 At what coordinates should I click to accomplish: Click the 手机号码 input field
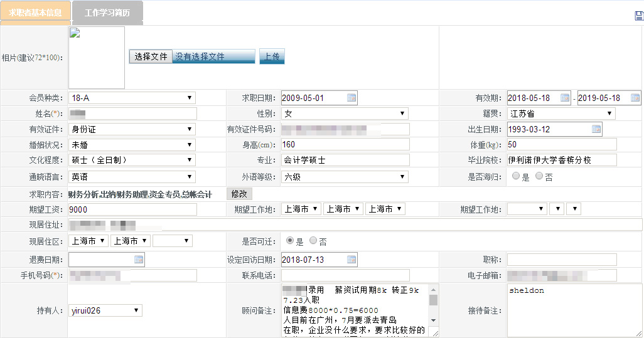(132, 275)
